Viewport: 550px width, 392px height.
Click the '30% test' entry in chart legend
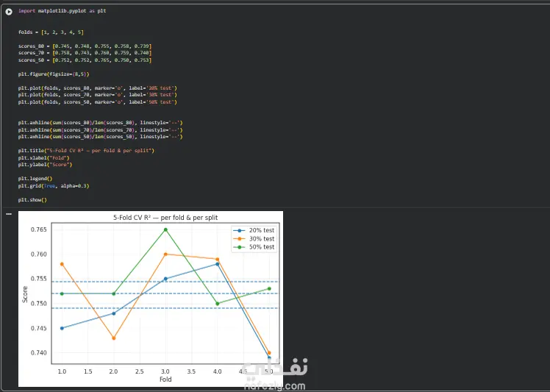254,239
